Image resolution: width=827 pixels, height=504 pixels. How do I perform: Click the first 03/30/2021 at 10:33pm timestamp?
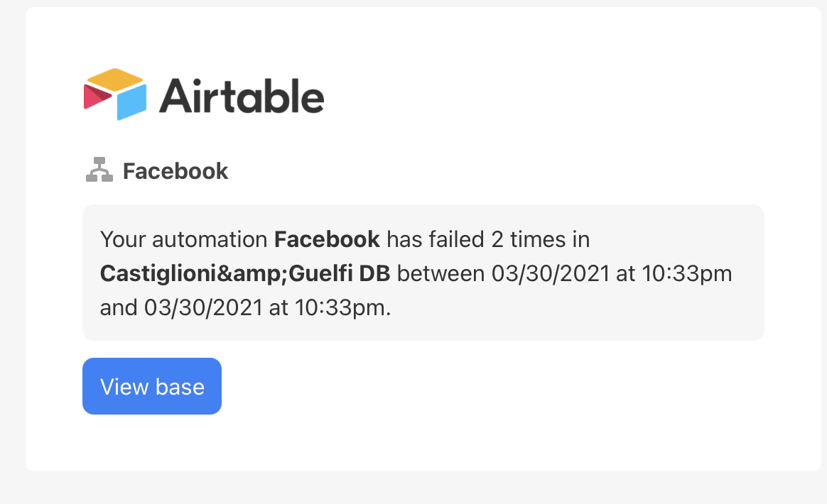pos(612,273)
